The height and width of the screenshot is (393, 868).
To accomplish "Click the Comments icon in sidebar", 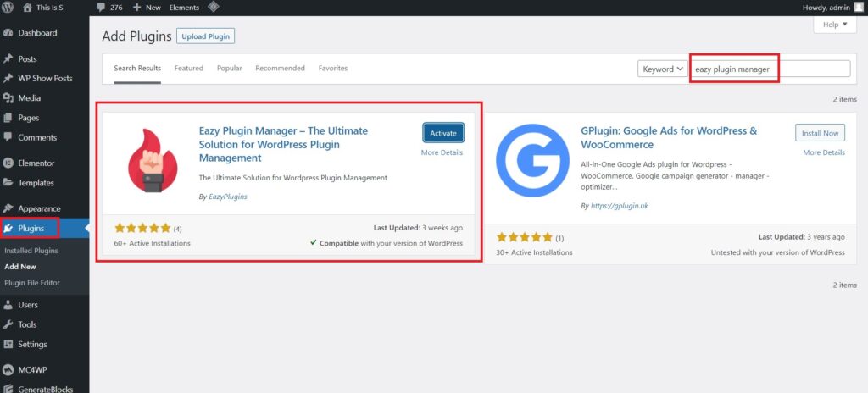I will pyautogui.click(x=8, y=137).
